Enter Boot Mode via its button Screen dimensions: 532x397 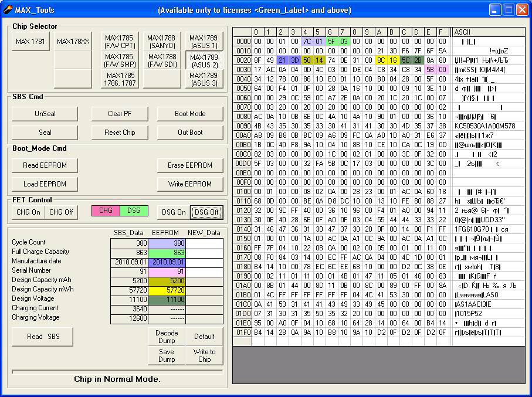pyautogui.click(x=190, y=114)
